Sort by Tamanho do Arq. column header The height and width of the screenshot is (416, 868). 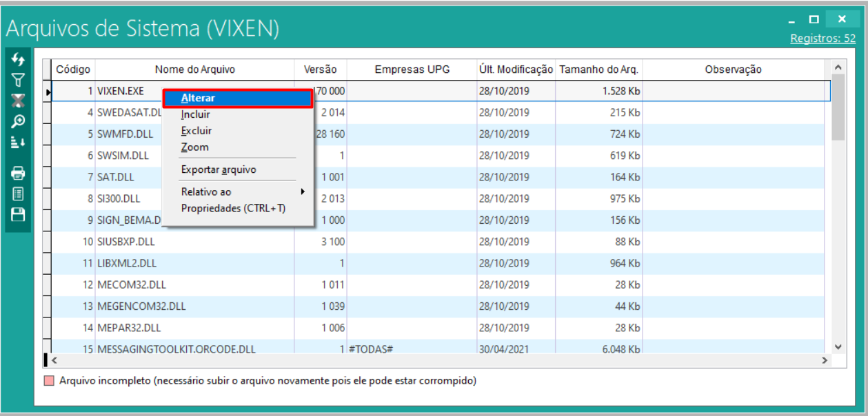click(598, 70)
